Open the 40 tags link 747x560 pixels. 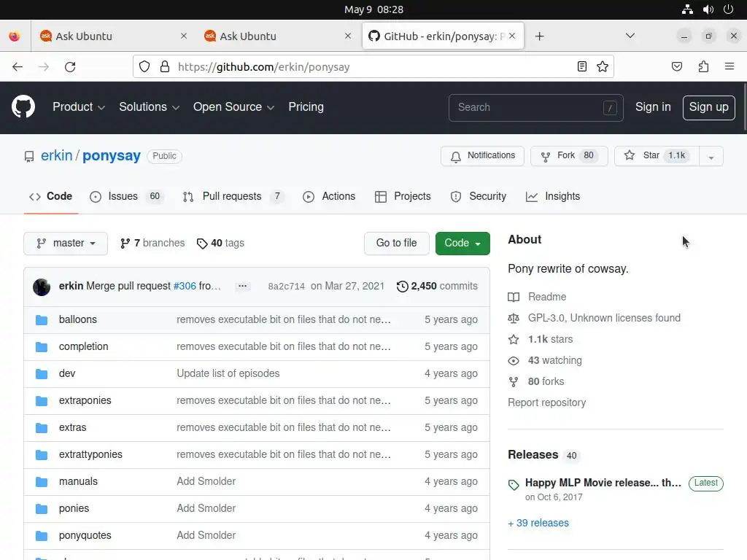point(220,244)
